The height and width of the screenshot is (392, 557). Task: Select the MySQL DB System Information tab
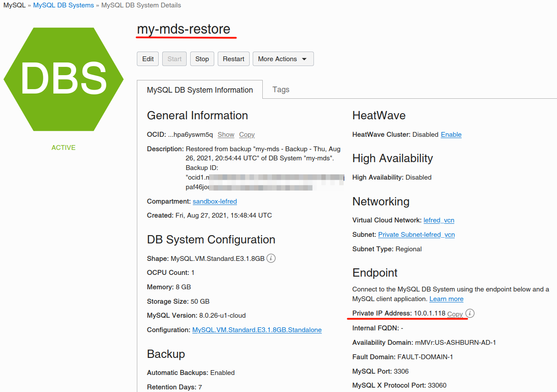[200, 90]
